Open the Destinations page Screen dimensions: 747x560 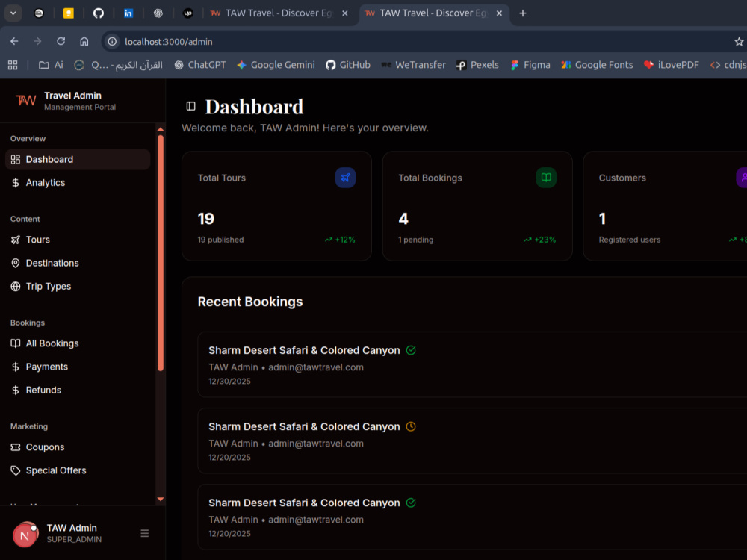point(78,263)
